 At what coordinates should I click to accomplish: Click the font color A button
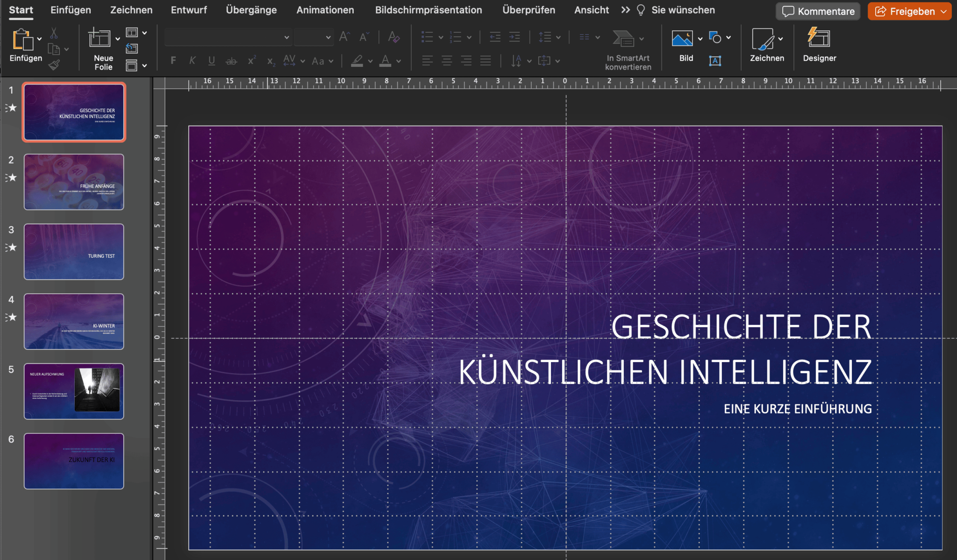(386, 61)
